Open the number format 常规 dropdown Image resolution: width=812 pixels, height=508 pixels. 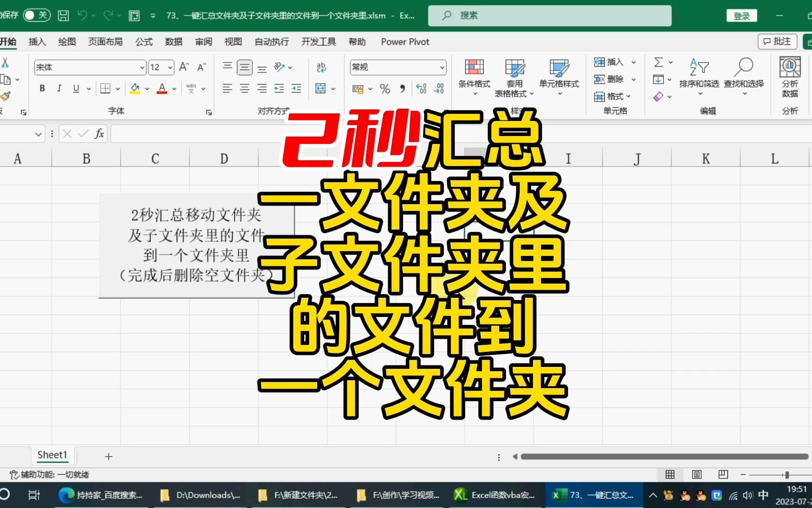441,67
